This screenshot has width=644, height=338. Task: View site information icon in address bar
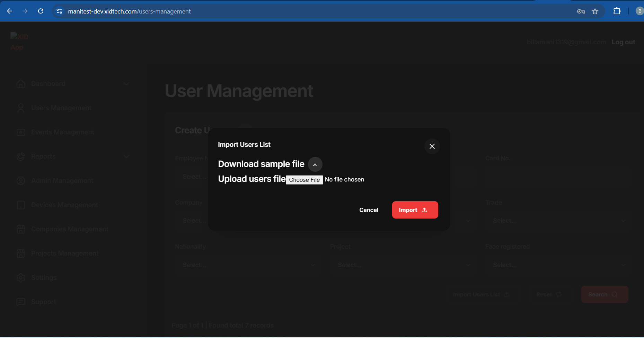pos(60,11)
